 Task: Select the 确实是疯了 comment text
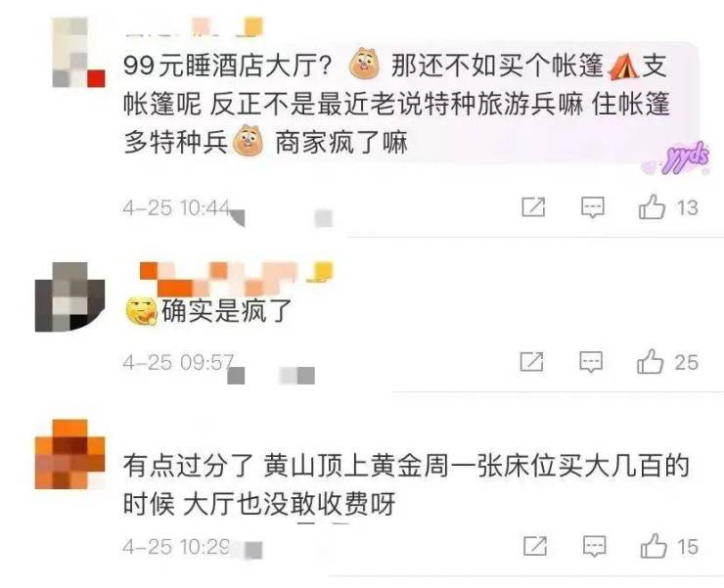coord(226,310)
